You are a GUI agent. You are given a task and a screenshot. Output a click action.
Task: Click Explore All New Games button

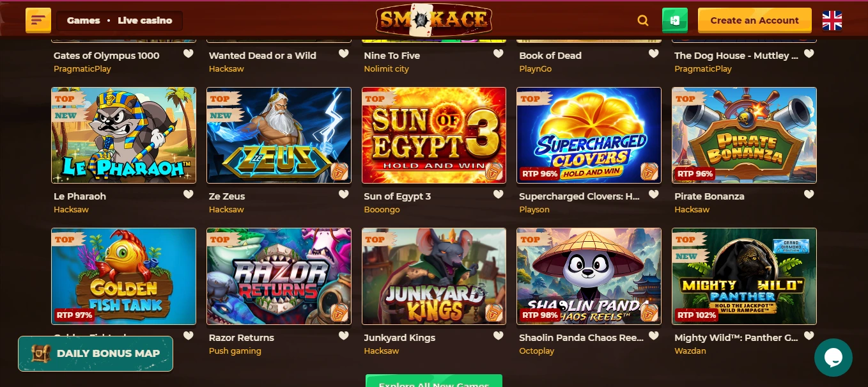pos(434,381)
